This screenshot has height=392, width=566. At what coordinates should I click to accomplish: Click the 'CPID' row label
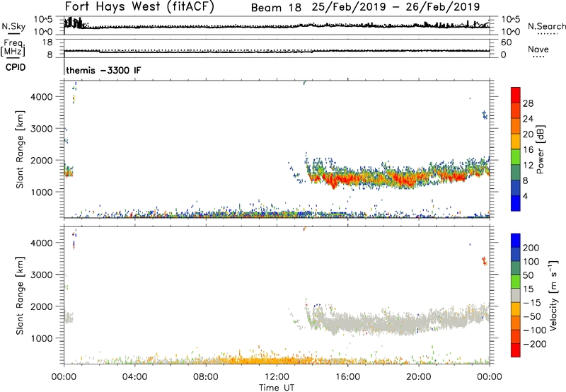click(15, 67)
